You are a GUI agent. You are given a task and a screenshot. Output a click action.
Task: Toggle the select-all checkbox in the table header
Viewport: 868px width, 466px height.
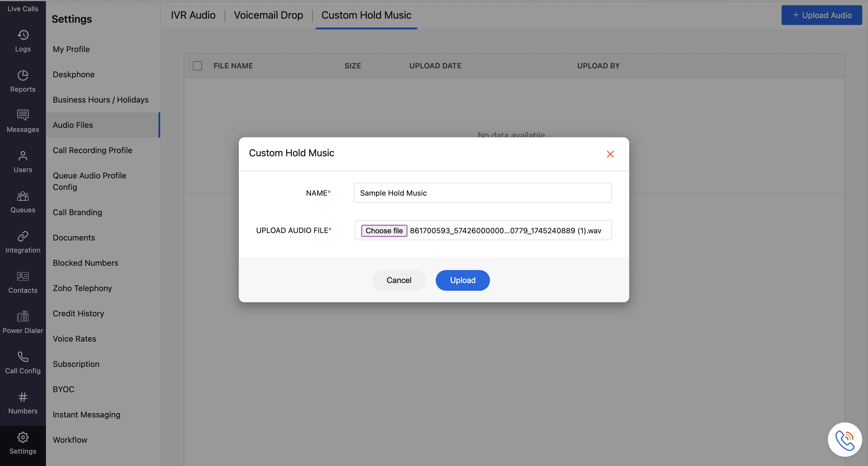[197, 66]
